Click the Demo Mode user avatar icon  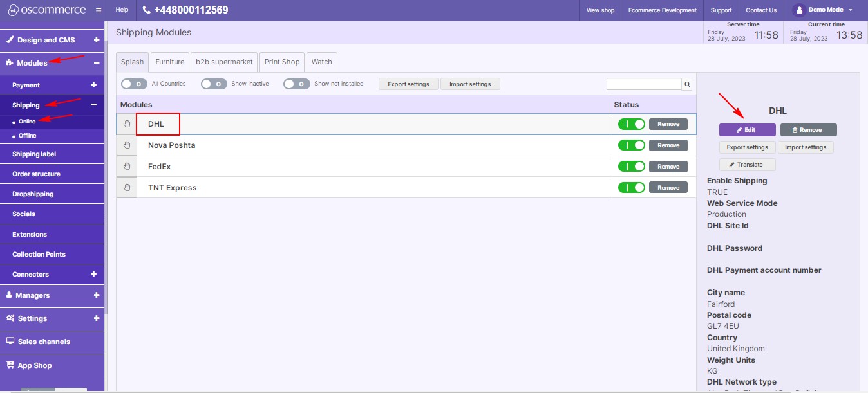[799, 10]
